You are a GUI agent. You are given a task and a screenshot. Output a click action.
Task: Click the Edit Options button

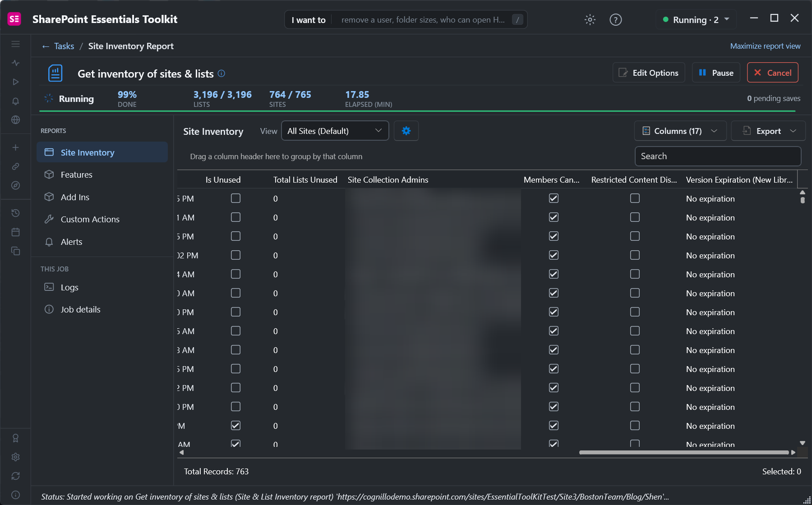click(x=649, y=73)
